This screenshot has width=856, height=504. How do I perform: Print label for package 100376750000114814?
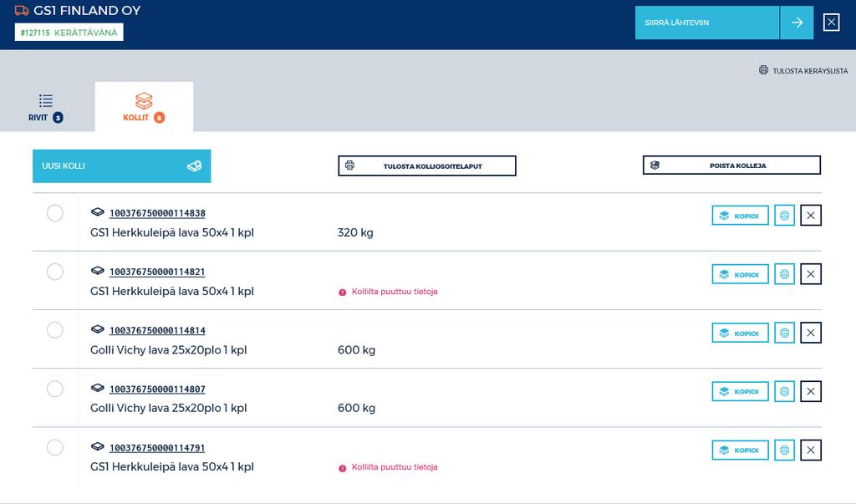pos(784,333)
